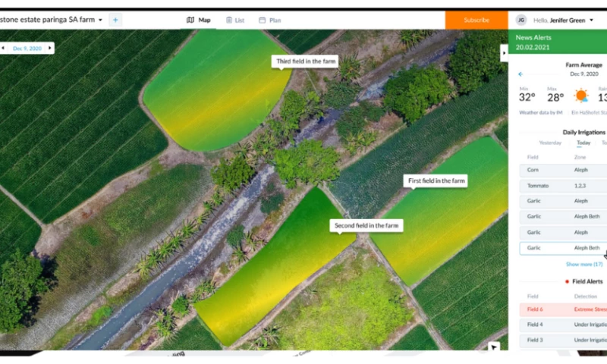Click the JG user avatar
This screenshot has height=364, width=607.
(521, 20)
